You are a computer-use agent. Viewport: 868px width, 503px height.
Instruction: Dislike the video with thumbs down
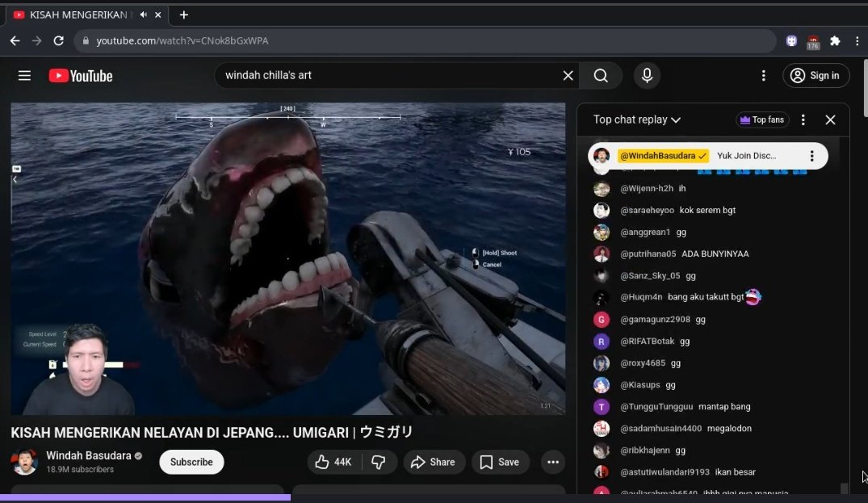[x=379, y=462]
